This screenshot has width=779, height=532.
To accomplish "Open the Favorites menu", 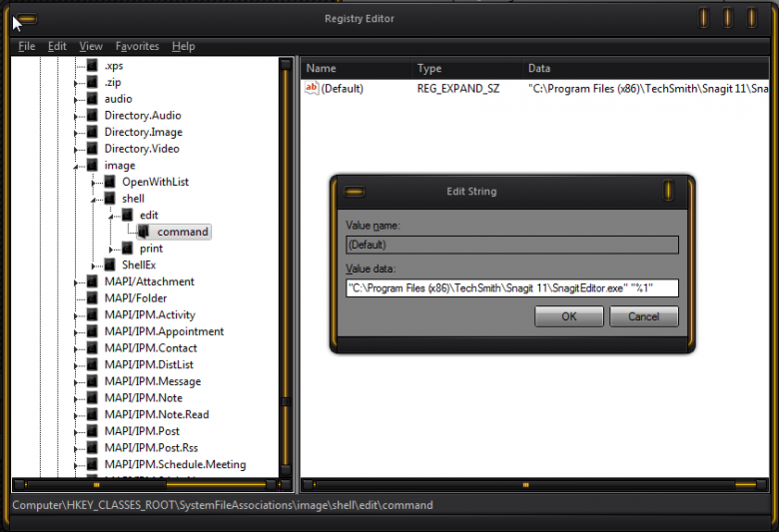I will pyautogui.click(x=137, y=46).
